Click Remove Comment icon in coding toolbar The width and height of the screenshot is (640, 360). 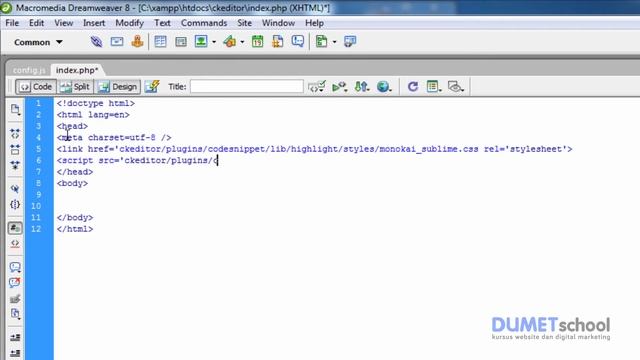tap(15, 283)
